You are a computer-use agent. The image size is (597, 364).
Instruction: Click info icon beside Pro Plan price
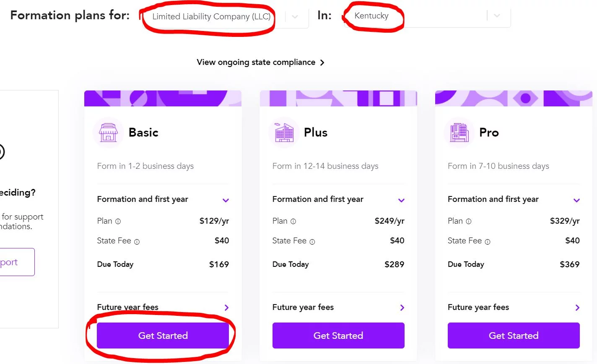pos(468,221)
